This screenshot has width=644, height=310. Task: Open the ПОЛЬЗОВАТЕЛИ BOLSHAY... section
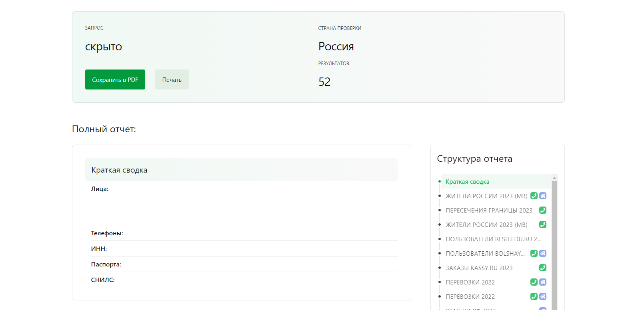485,254
